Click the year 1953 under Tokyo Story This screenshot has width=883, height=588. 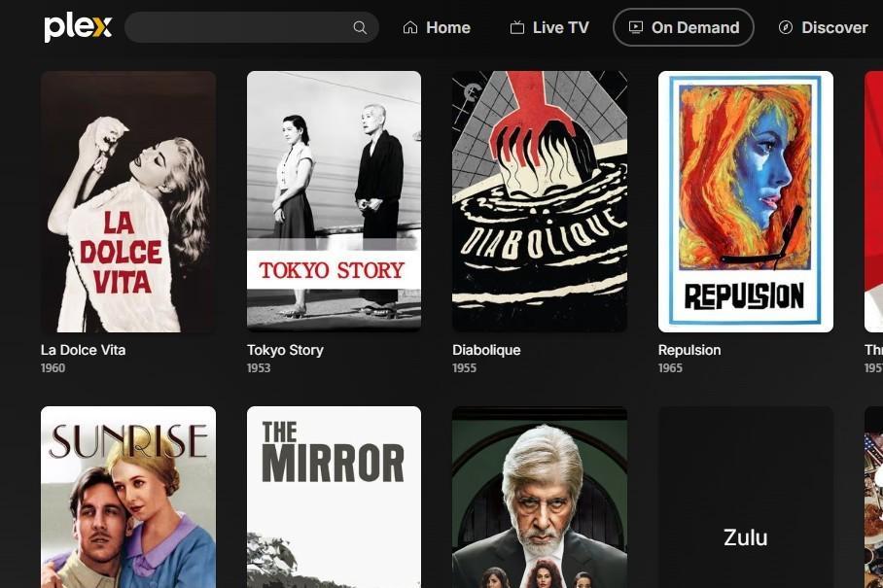click(259, 368)
